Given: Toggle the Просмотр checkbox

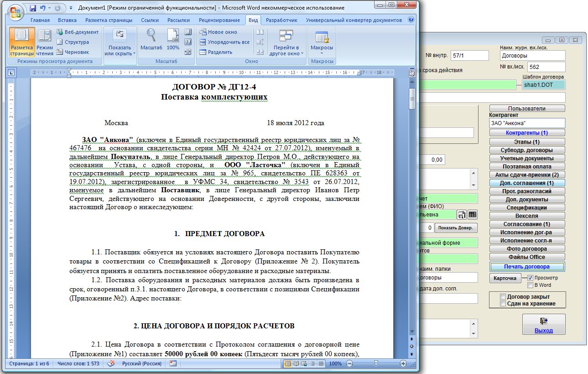Looking at the screenshot, I should coord(531,278).
